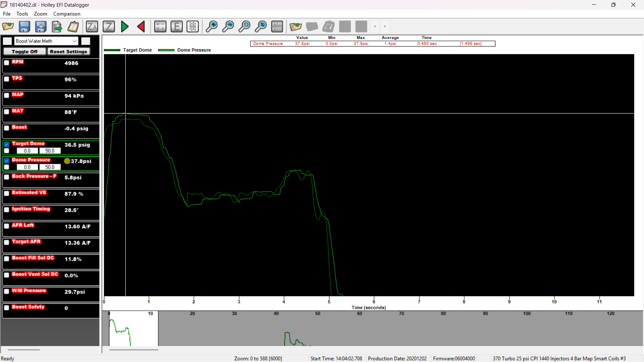Viewport: 644px width, 362px height.
Task: Click the red reverse playback arrow
Action: [x=141, y=26]
